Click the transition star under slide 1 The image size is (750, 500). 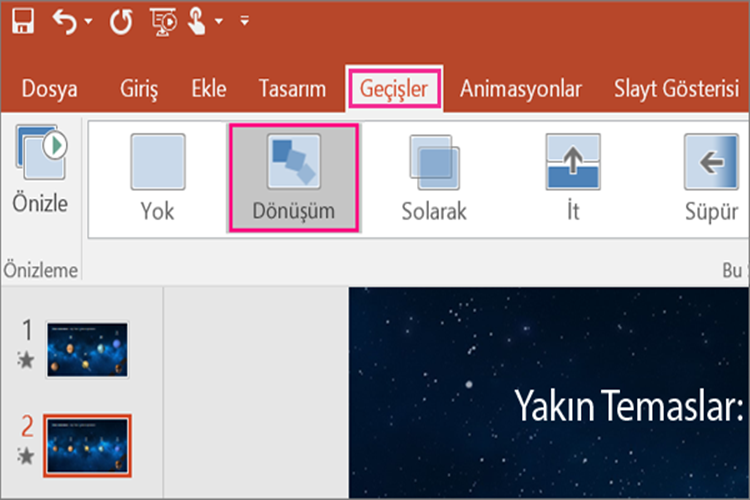point(26,360)
